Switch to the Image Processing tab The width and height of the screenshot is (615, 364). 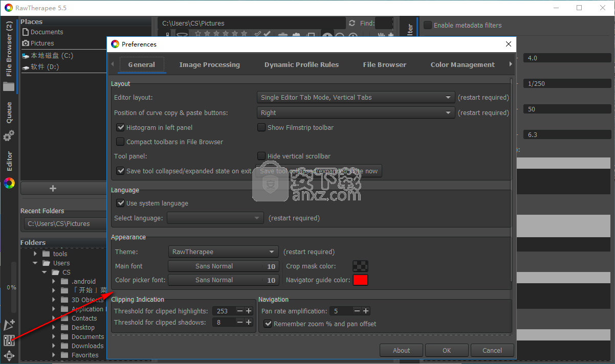point(209,64)
